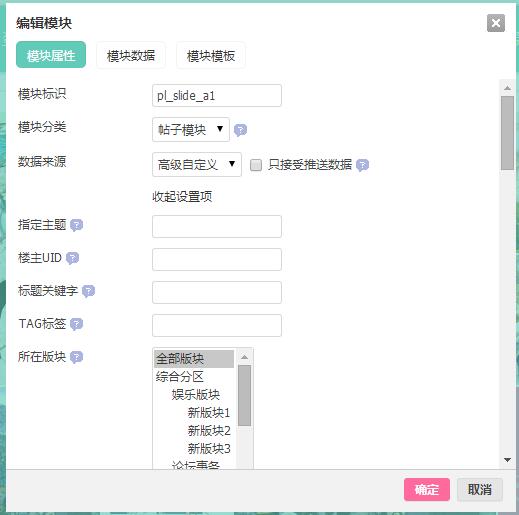Viewport: 519px width, 515px height.
Task: Click help icon next to 标题关键字
Action: click(88, 291)
